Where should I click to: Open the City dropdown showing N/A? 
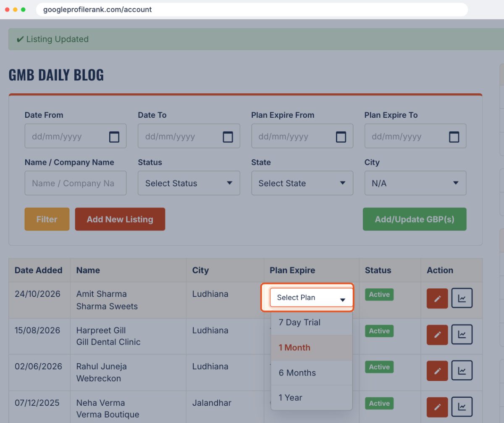click(x=415, y=183)
